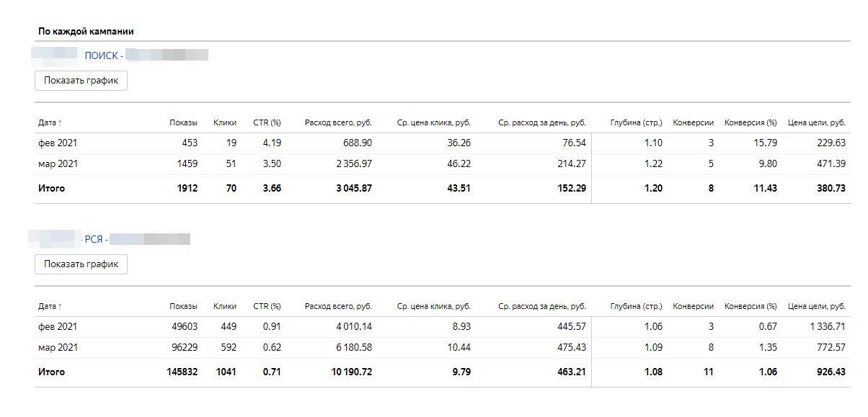The image size is (868, 417).
Task: Show the chart for the РСЯ campaign
Action: pos(81,264)
